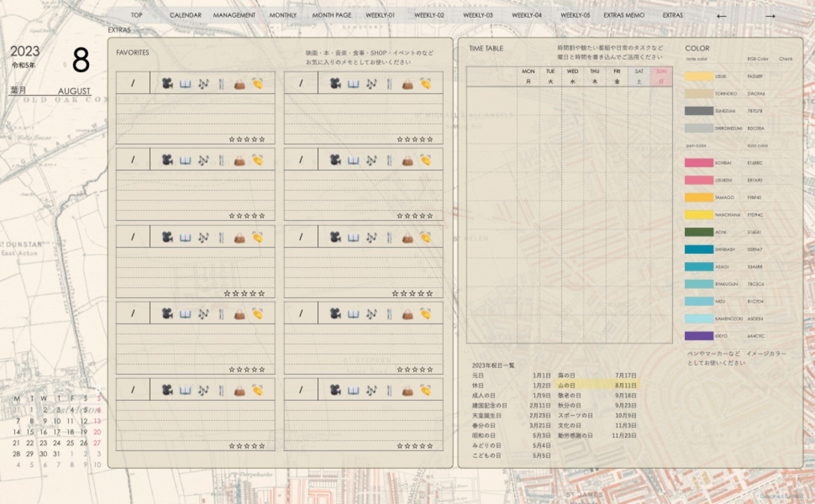Go to the MONTHLY tab

[283, 15]
